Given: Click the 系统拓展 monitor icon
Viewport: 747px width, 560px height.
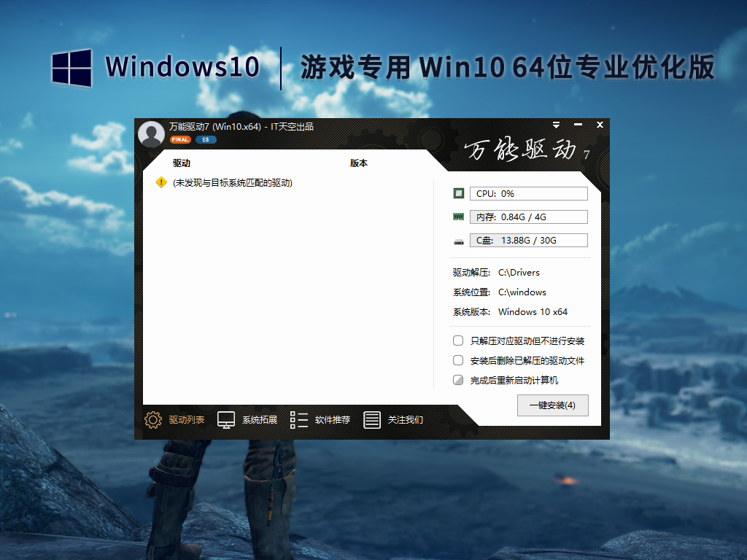Looking at the screenshot, I should 226,420.
